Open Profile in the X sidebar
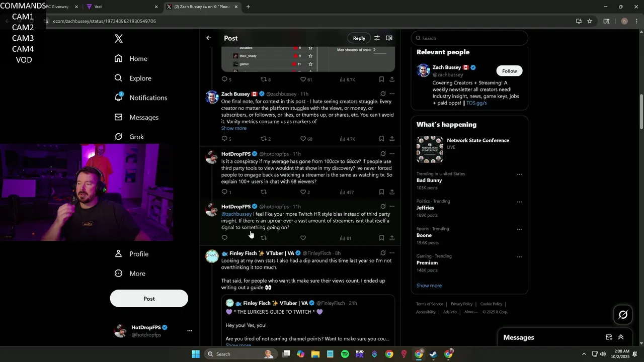Viewport: 644px width, 362px height. point(131,254)
